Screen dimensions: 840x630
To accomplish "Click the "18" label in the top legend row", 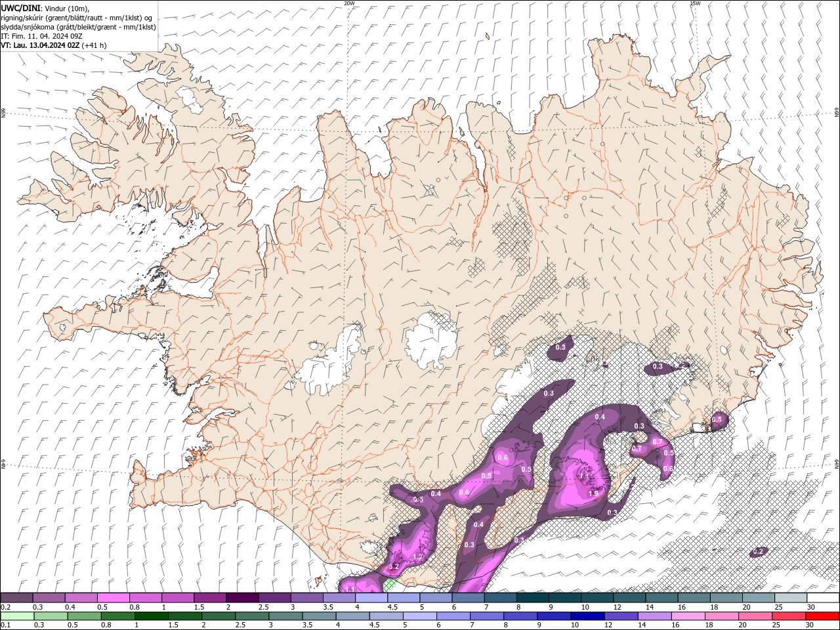I will click(714, 607).
